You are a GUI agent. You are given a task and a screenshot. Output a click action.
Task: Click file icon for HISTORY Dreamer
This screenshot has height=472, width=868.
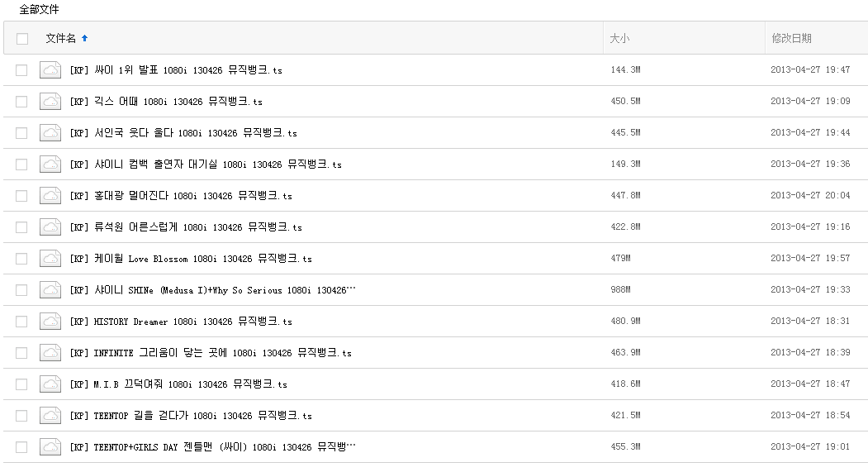pos(51,322)
